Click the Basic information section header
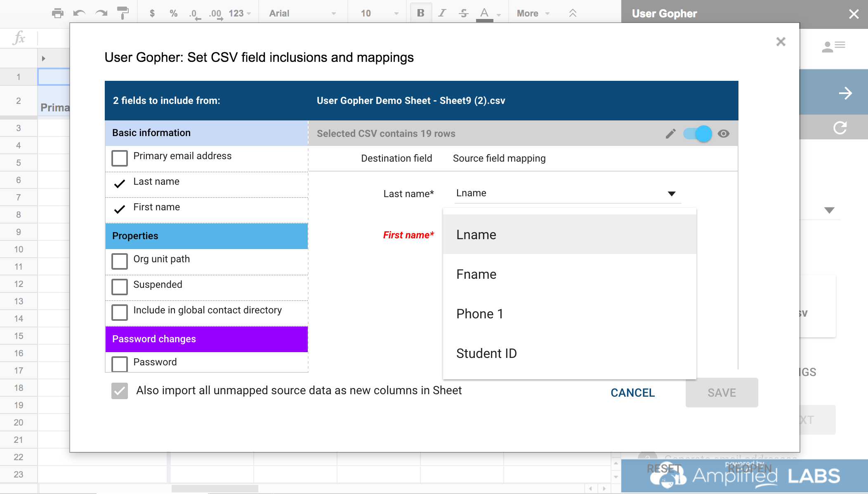868x494 pixels. point(207,133)
